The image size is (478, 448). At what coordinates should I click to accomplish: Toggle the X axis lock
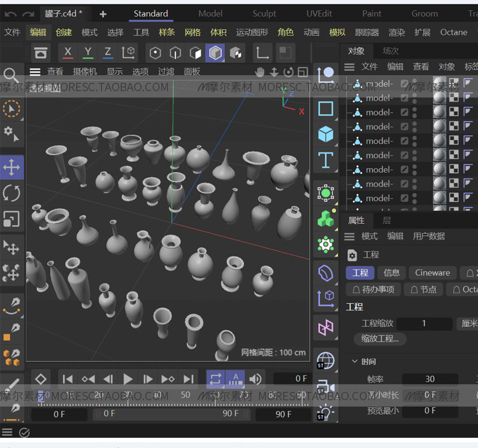pos(68,53)
